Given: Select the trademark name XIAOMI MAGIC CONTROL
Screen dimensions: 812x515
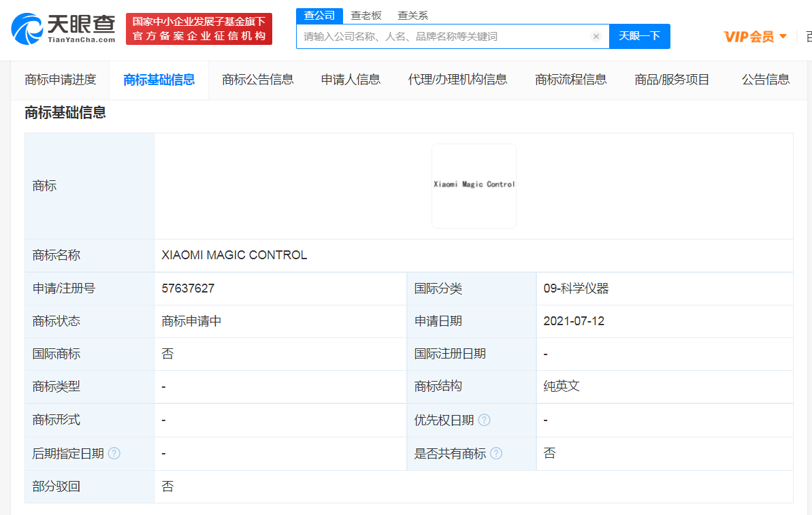Looking at the screenshot, I should (x=234, y=255).
